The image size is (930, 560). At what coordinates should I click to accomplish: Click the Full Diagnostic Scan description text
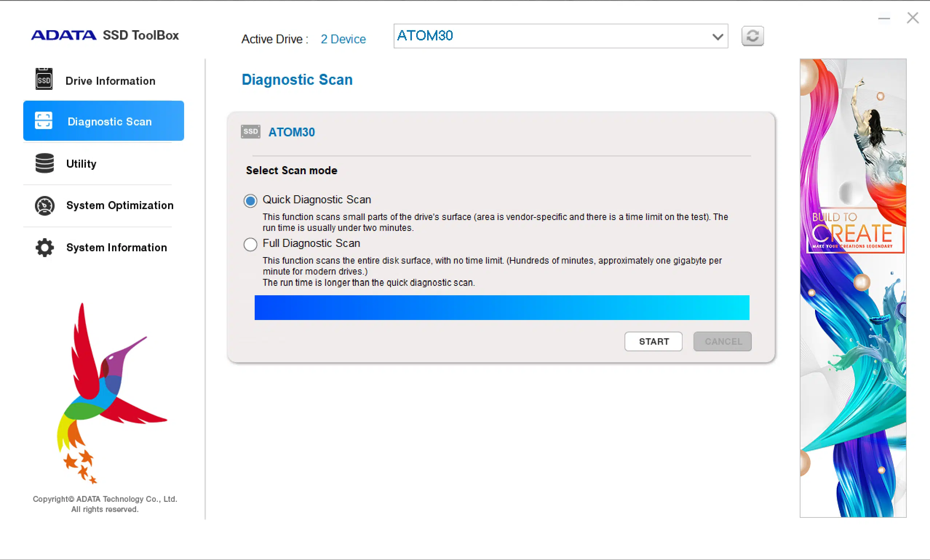pos(492,272)
